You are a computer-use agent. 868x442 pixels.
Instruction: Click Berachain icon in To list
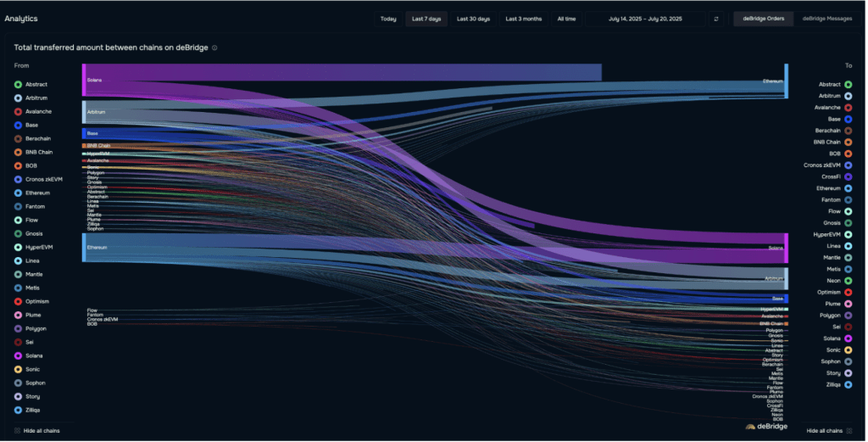tap(848, 131)
